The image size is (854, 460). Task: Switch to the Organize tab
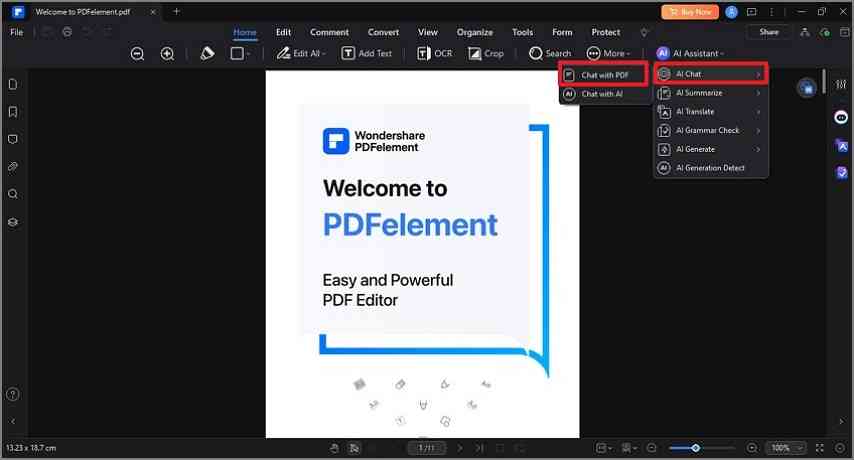(x=474, y=32)
